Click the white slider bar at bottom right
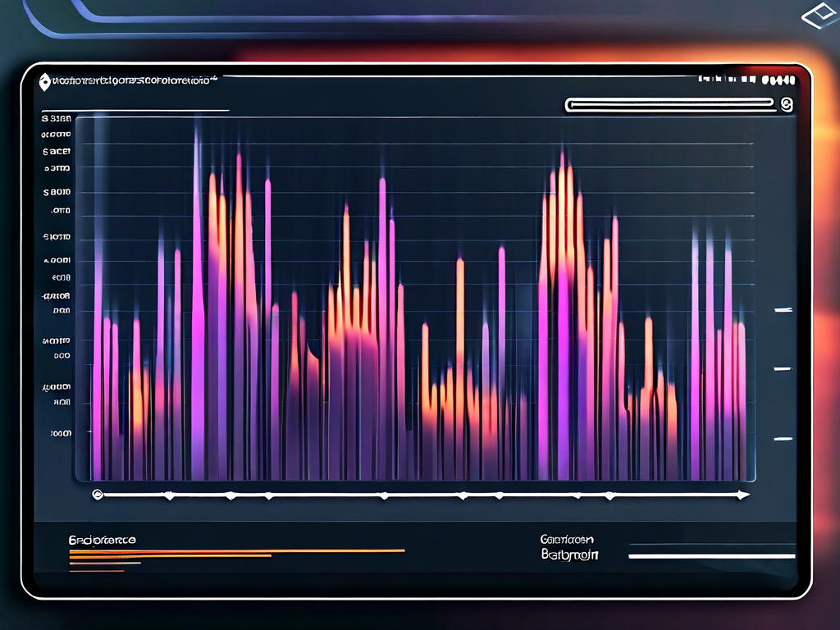 711,556
